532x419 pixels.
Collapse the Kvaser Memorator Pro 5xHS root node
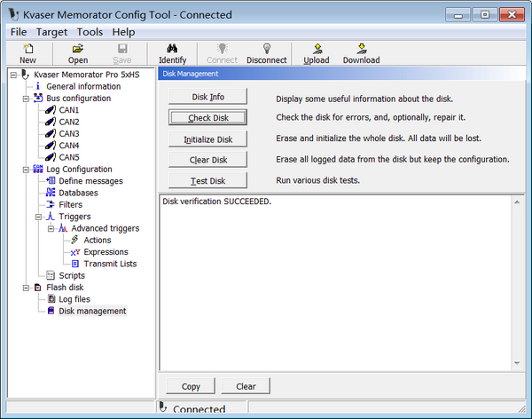point(13,75)
